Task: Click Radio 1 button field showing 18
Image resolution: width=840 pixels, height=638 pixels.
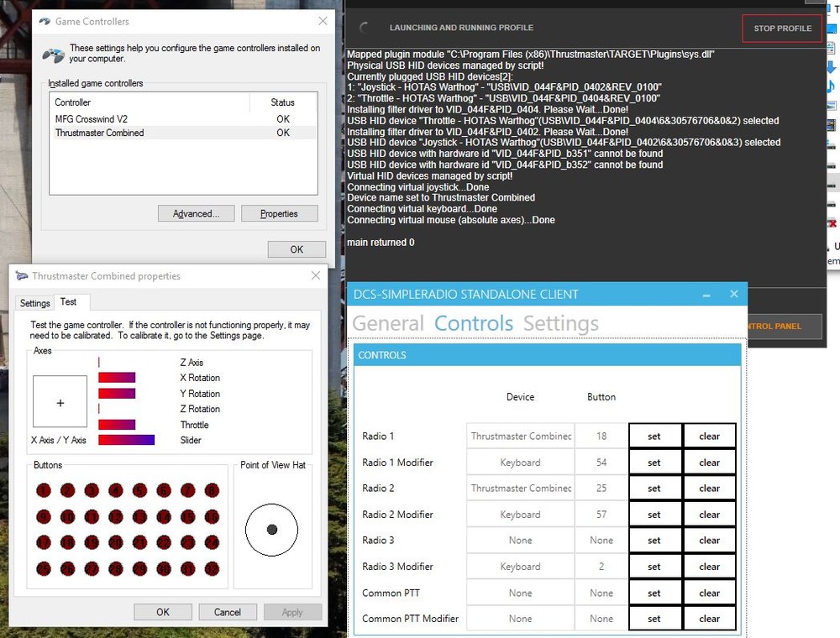Action: click(601, 437)
